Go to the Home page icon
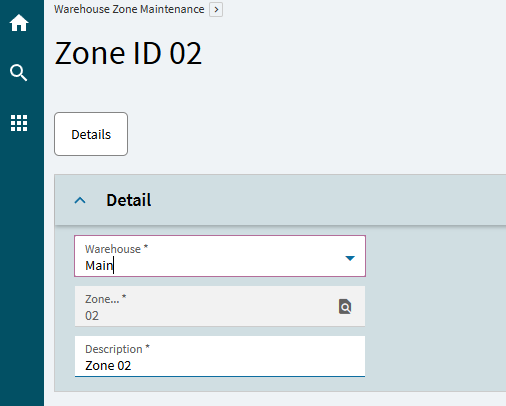The height and width of the screenshot is (406, 506). tap(19, 23)
